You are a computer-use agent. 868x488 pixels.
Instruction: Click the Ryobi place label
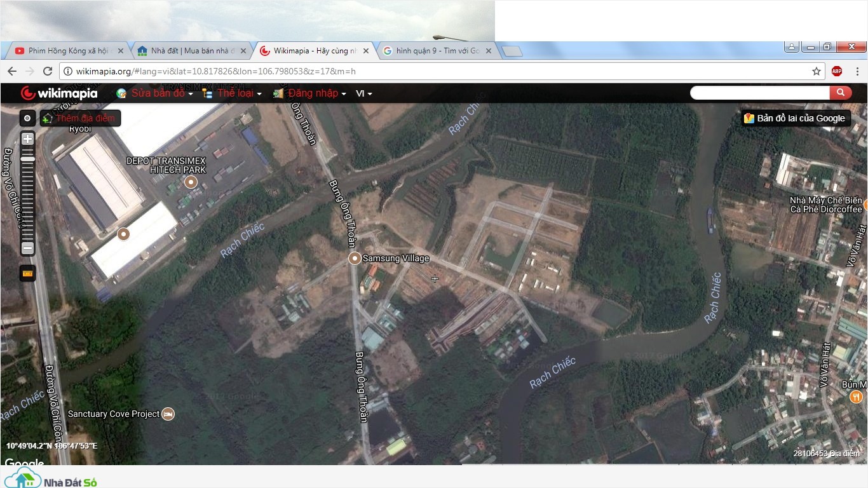[80, 129]
